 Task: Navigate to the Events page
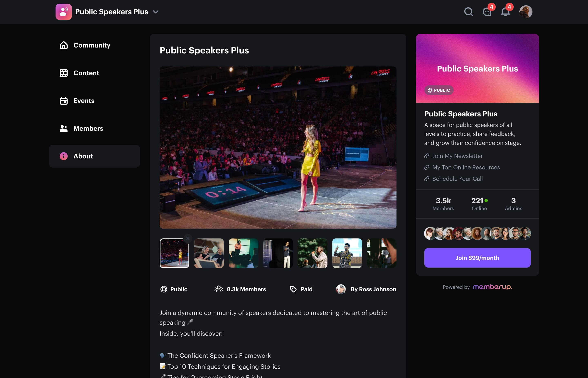pyautogui.click(x=84, y=101)
